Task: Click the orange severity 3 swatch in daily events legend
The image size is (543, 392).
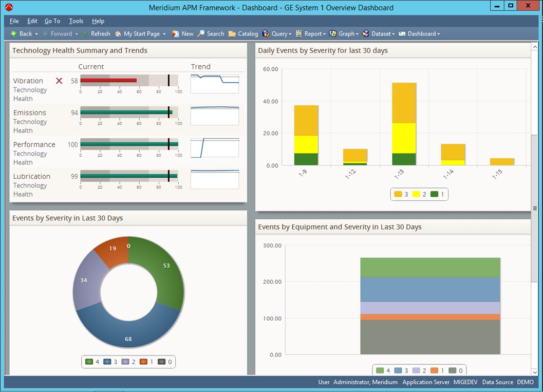Action: pyautogui.click(x=398, y=194)
